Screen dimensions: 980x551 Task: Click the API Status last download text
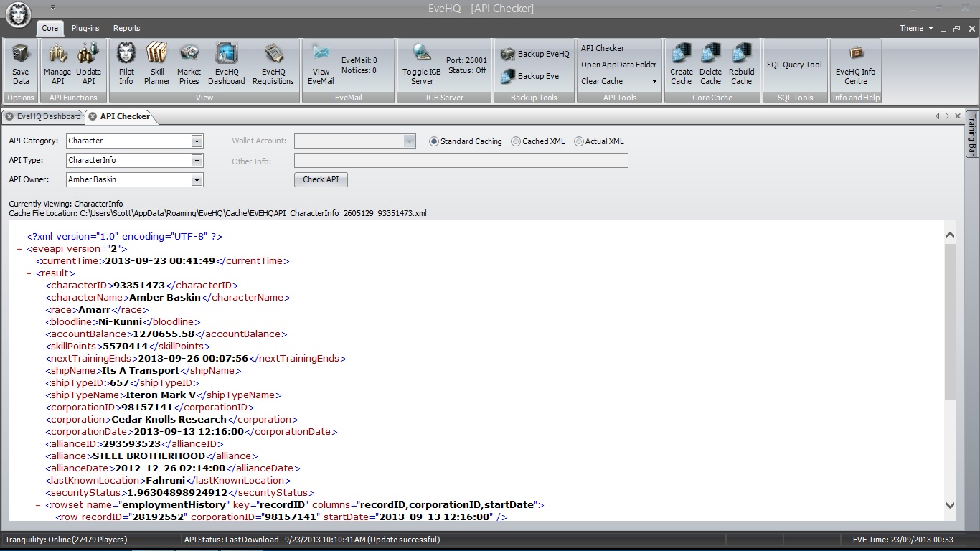pyautogui.click(x=312, y=540)
